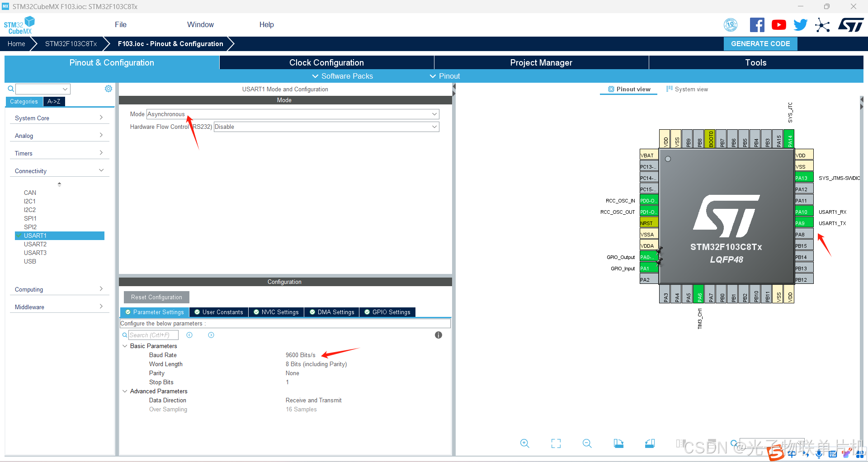This screenshot has height=462, width=868.
Task: Select the PA13 pin on the chip
Action: click(804, 178)
